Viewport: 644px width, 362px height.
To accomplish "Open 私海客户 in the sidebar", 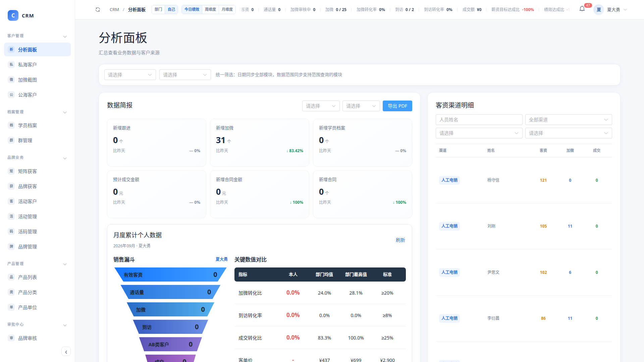I will coord(37,65).
